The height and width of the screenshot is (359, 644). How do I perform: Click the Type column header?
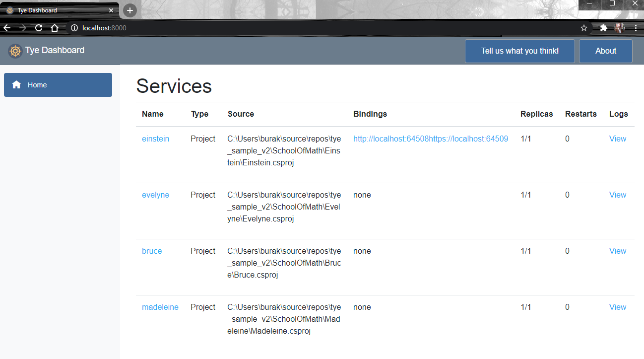coord(199,114)
